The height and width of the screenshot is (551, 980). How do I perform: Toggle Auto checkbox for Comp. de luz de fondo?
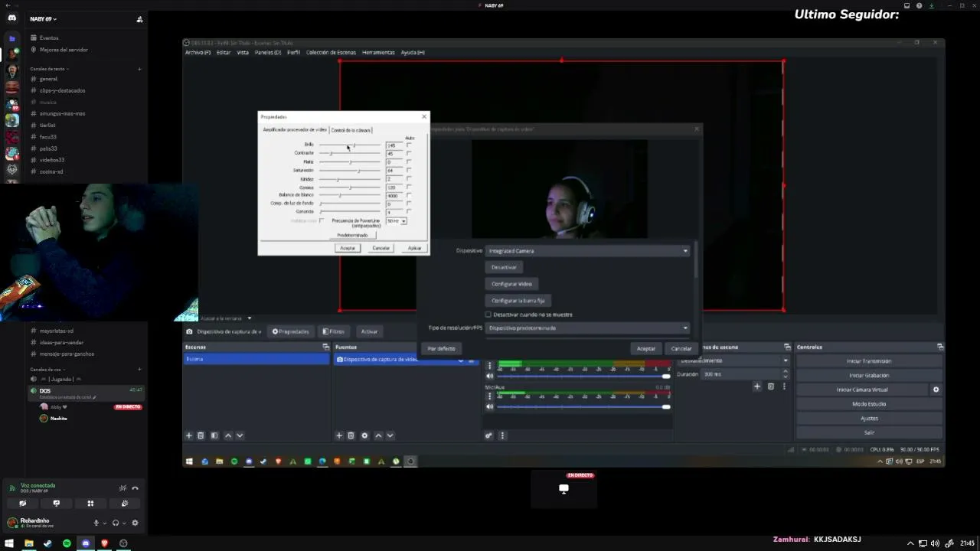(409, 204)
